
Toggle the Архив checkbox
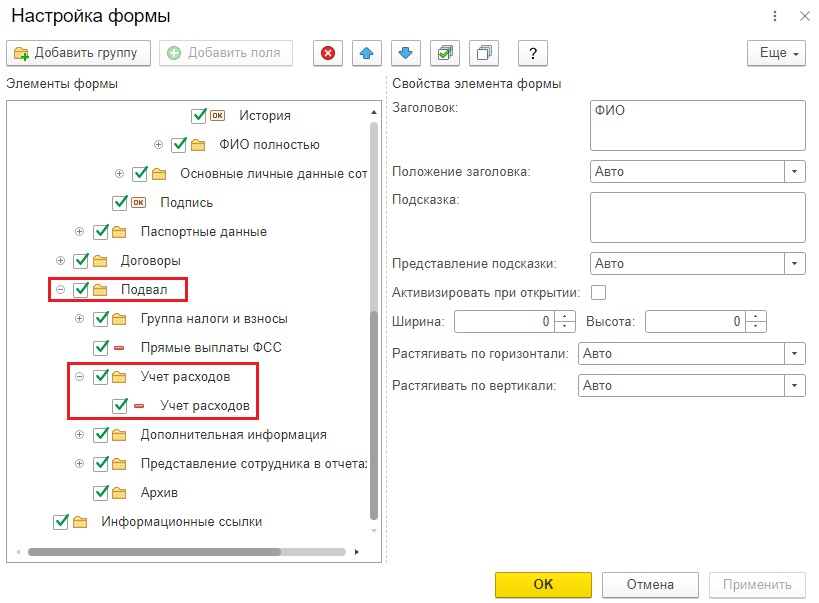(101, 492)
